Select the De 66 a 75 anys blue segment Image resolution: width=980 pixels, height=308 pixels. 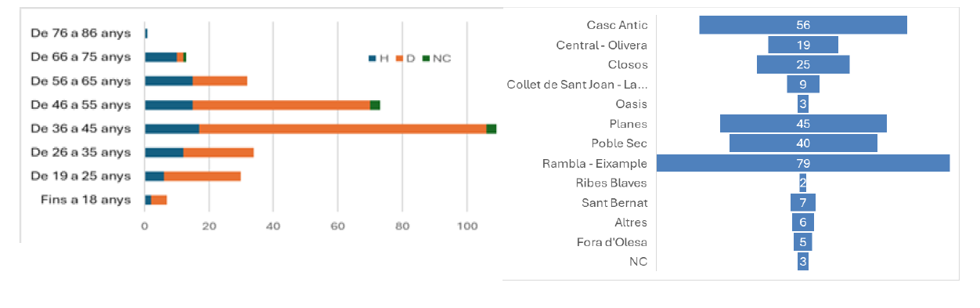coord(161,57)
